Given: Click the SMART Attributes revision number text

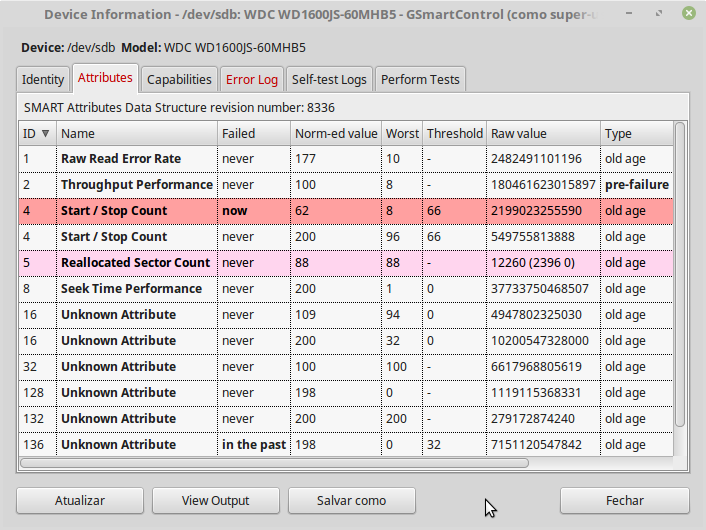Looking at the screenshot, I should click(x=179, y=108).
